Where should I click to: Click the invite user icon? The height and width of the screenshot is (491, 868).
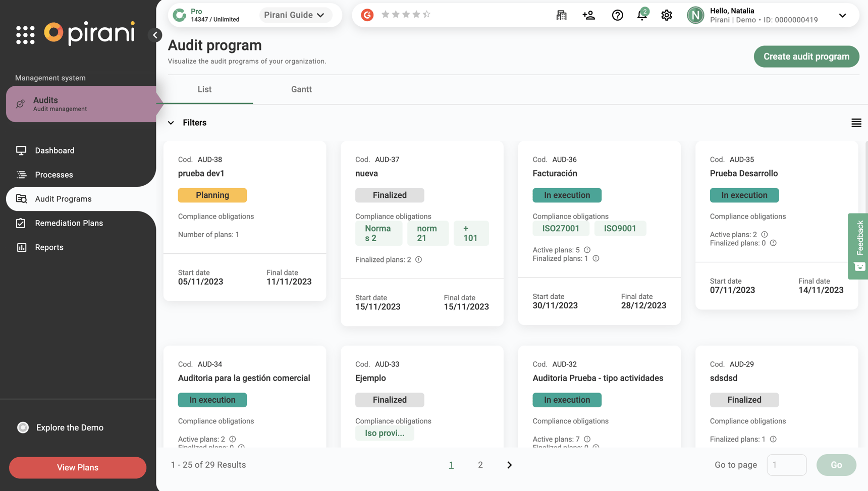[588, 15]
